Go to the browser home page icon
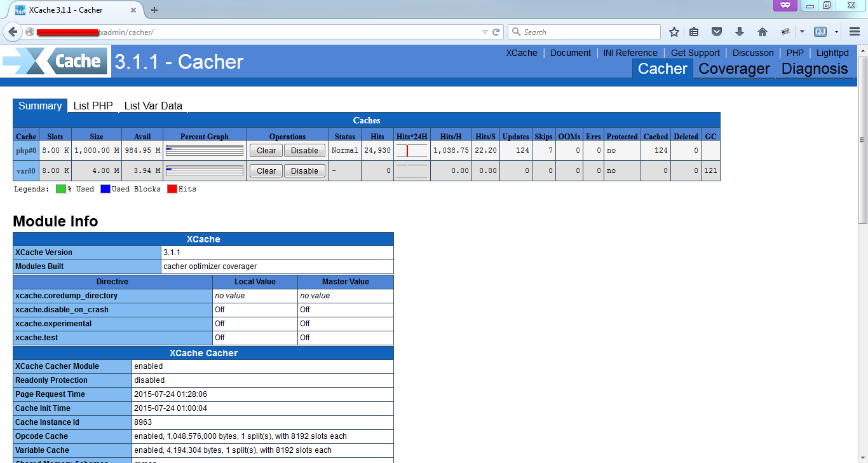Screen dimensions: 868x463 pyautogui.click(x=763, y=32)
